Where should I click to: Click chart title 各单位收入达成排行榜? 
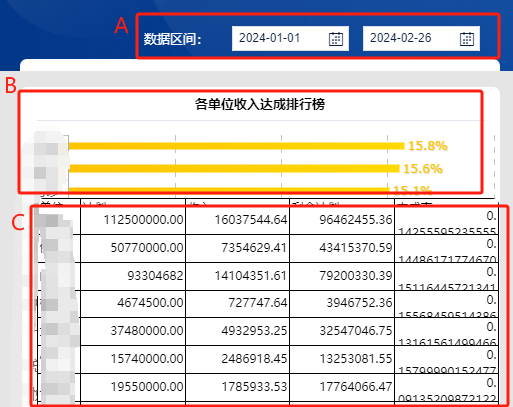pos(260,104)
